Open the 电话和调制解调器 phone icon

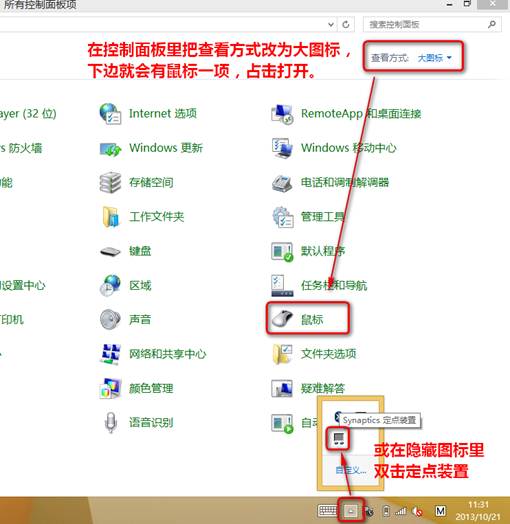click(x=282, y=183)
